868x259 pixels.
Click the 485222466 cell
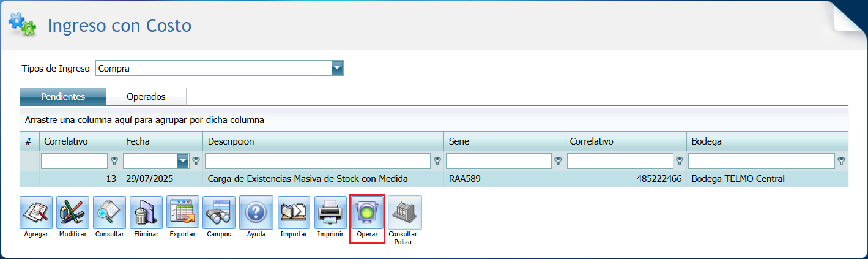pyautogui.click(x=626, y=179)
